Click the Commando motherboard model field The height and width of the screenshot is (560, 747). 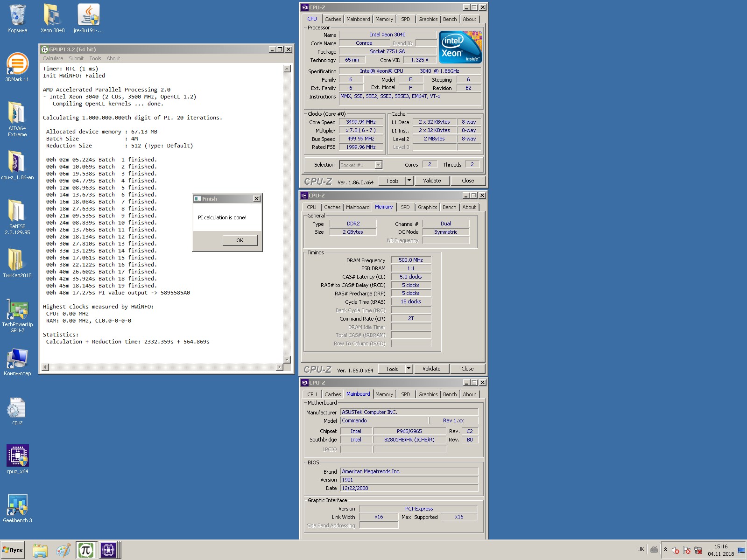coord(384,420)
